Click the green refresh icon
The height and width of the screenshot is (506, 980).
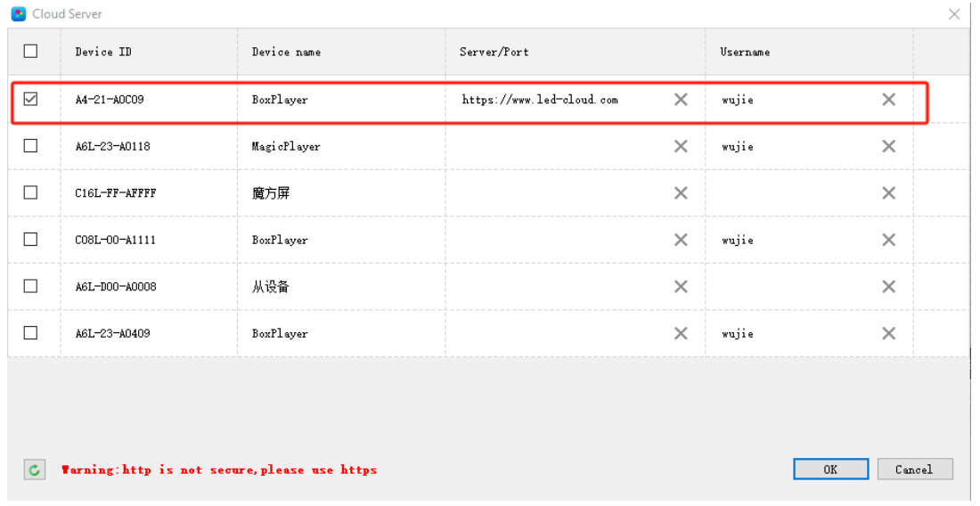coord(35,469)
